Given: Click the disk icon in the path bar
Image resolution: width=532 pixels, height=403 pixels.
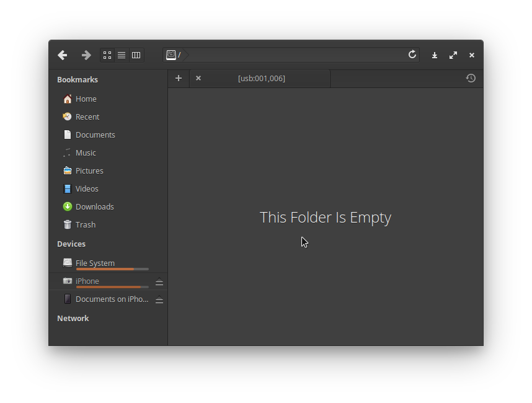Looking at the screenshot, I should coord(171,55).
